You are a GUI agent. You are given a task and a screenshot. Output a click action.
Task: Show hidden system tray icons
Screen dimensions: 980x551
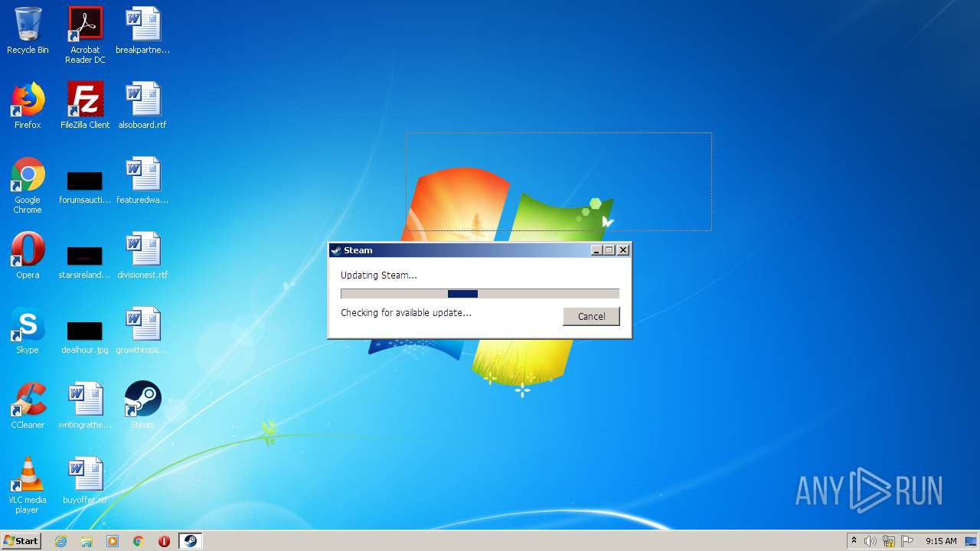pos(854,541)
